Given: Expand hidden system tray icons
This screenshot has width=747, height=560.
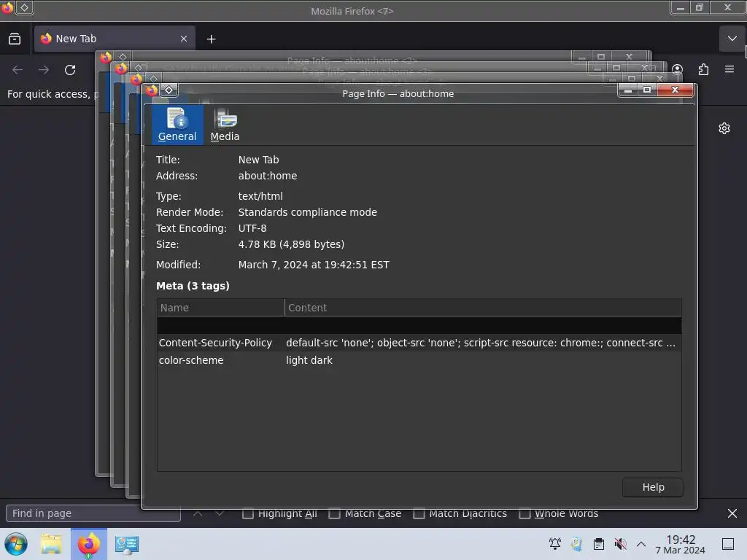Looking at the screenshot, I should pyautogui.click(x=641, y=544).
